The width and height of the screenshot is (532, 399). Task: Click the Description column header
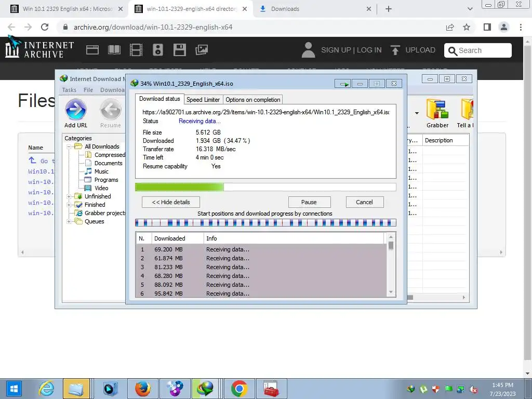tap(445, 140)
